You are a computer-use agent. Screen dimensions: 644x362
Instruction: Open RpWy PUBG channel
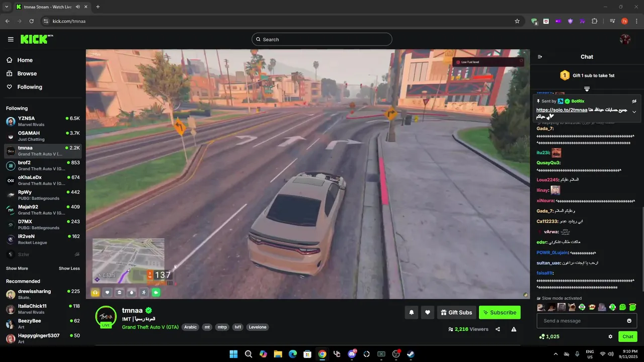click(43, 195)
